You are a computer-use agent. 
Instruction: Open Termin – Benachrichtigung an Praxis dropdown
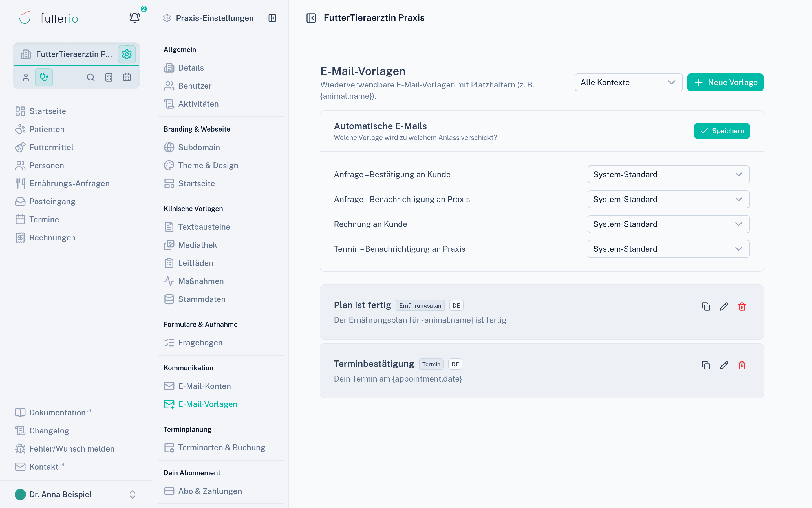(668, 249)
